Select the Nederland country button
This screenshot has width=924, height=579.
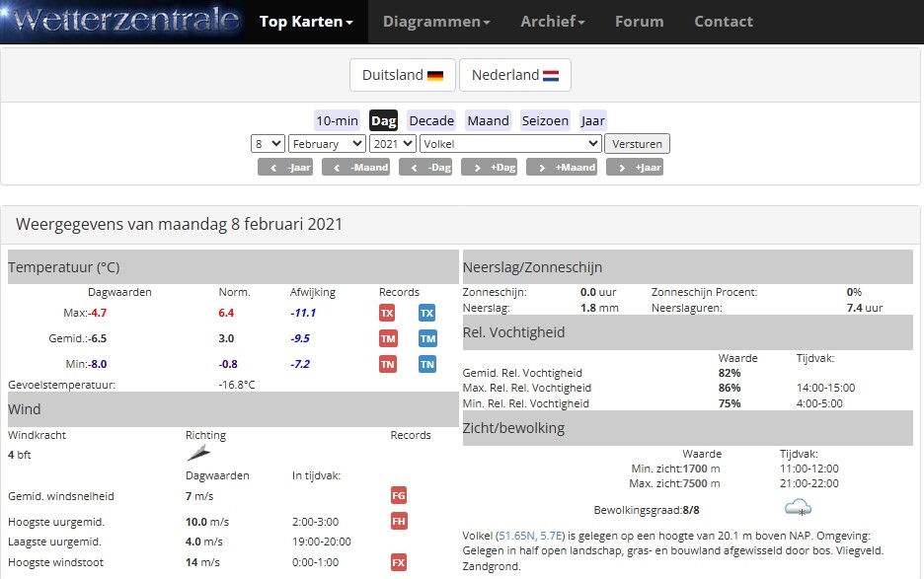pyautogui.click(x=514, y=75)
